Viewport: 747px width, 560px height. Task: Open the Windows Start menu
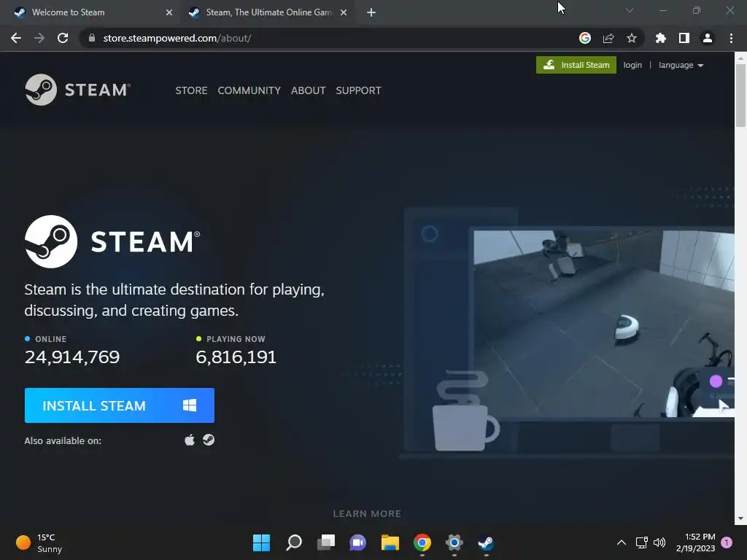(261, 542)
